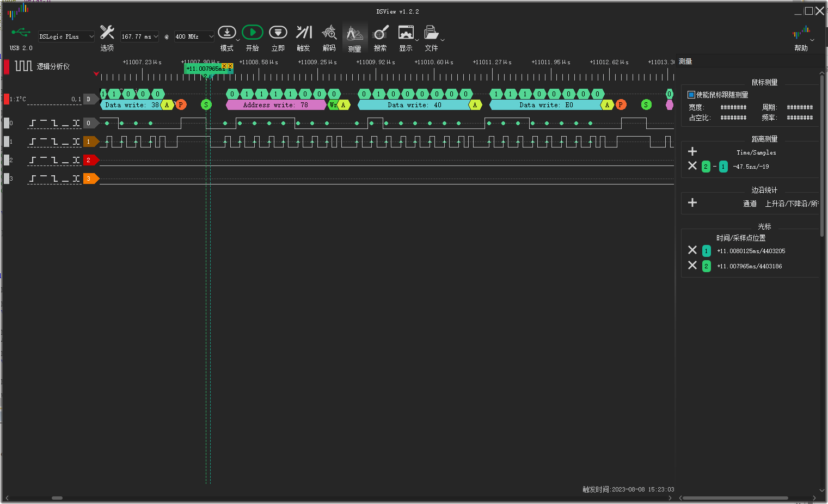Toggle the 测量 (Measure) panel icon
The image size is (828, 504).
354,34
